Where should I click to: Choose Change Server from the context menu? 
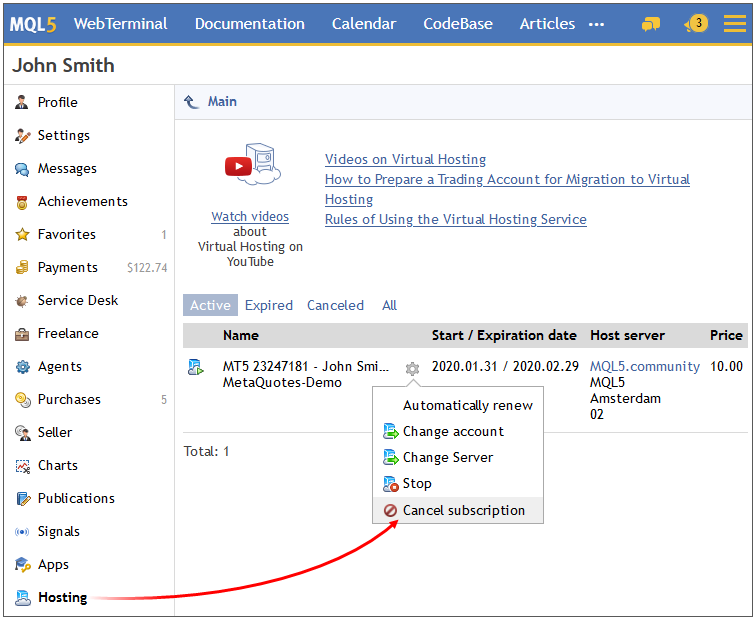[448, 457]
